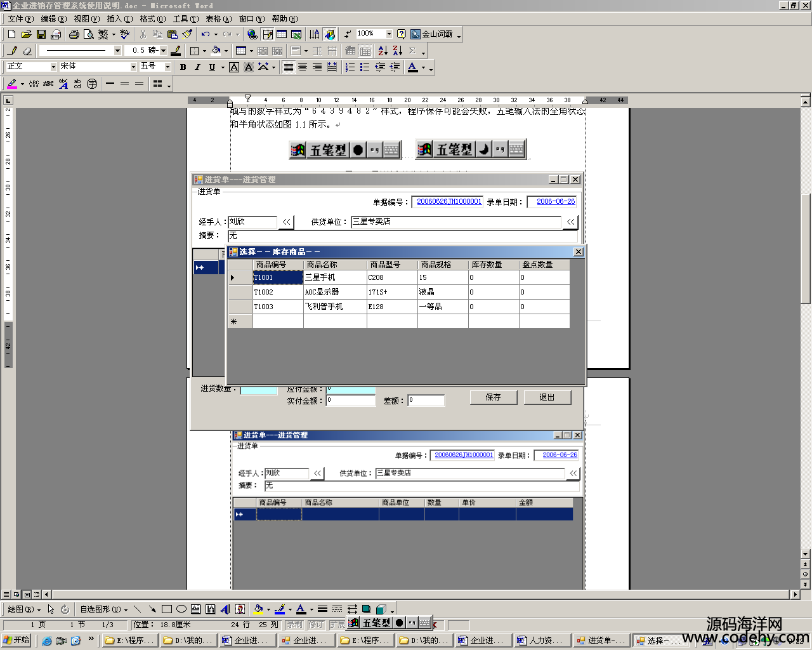Open the 绘图 drawing menu dropdown
The width and height of the screenshot is (812, 650).
24,609
